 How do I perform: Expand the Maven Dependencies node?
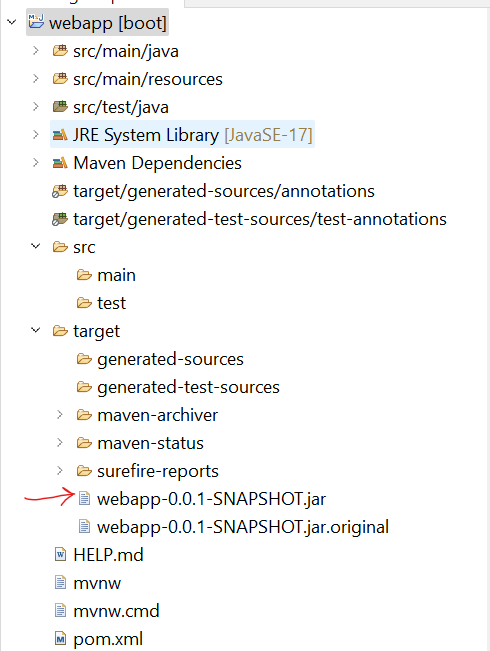36,163
